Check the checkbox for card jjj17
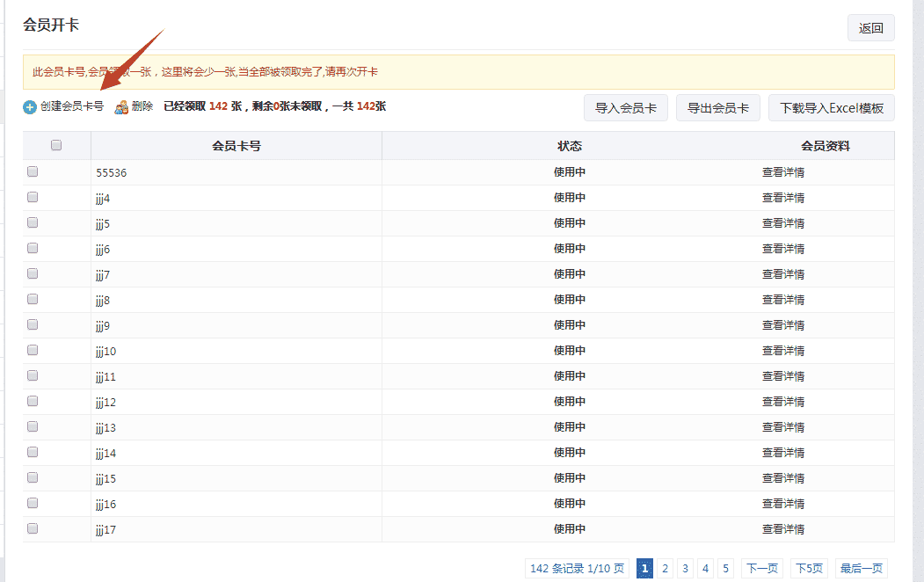 tap(33, 528)
